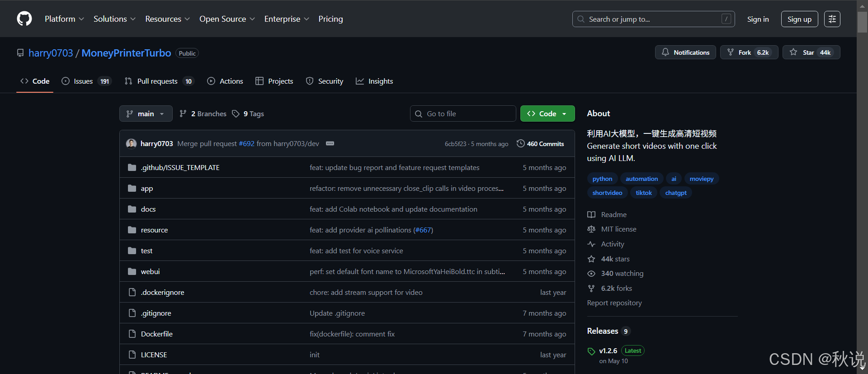868x374 pixels.
Task: Open the .github/ISSUE_TEMPLATE folder
Action: (180, 167)
